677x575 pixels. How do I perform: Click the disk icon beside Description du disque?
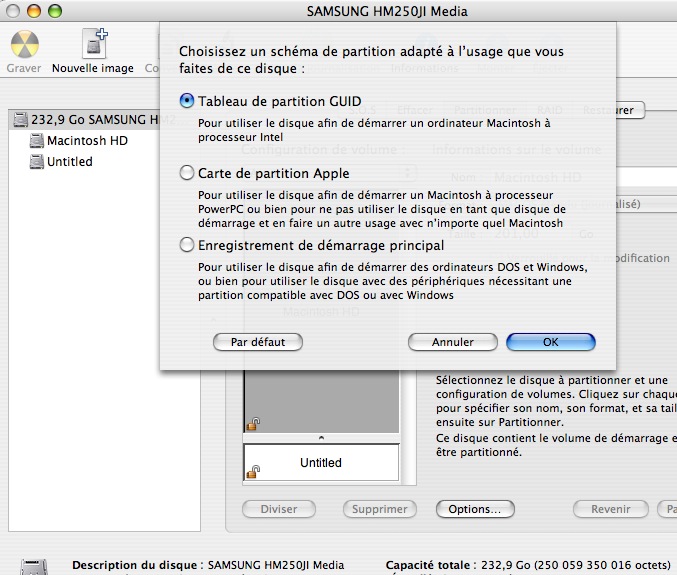[x=34, y=567]
